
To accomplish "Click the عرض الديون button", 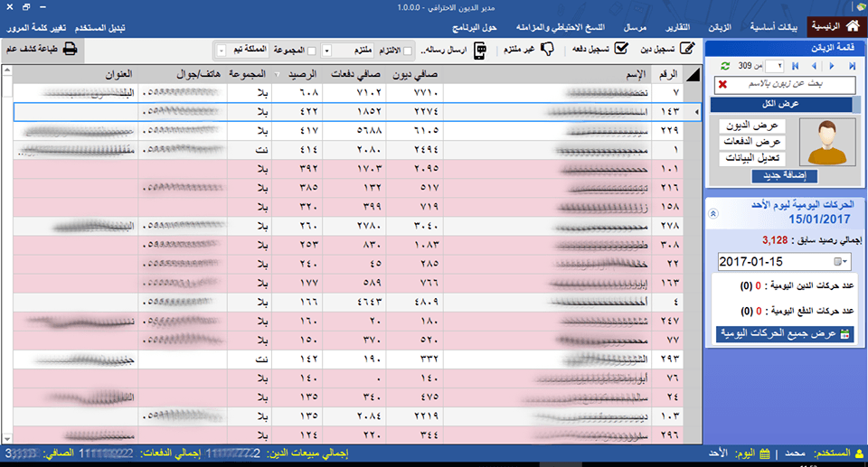I will pyautogui.click(x=751, y=126).
